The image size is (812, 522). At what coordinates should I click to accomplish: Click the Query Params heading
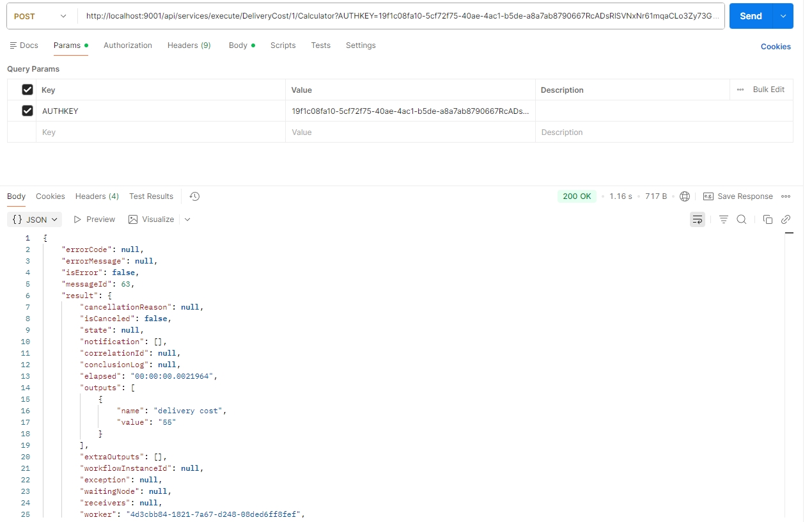pos(33,69)
